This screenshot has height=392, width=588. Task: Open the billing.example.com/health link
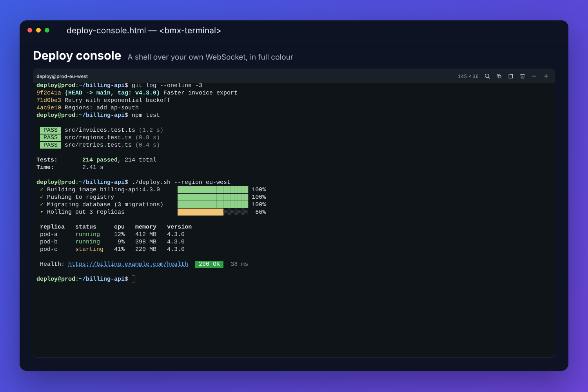point(128,264)
